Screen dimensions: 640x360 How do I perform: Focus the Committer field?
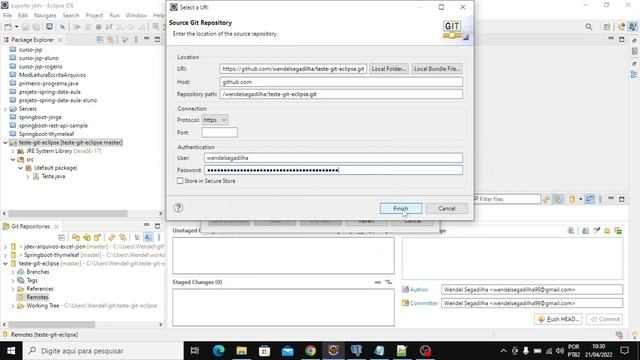[x=532, y=303]
